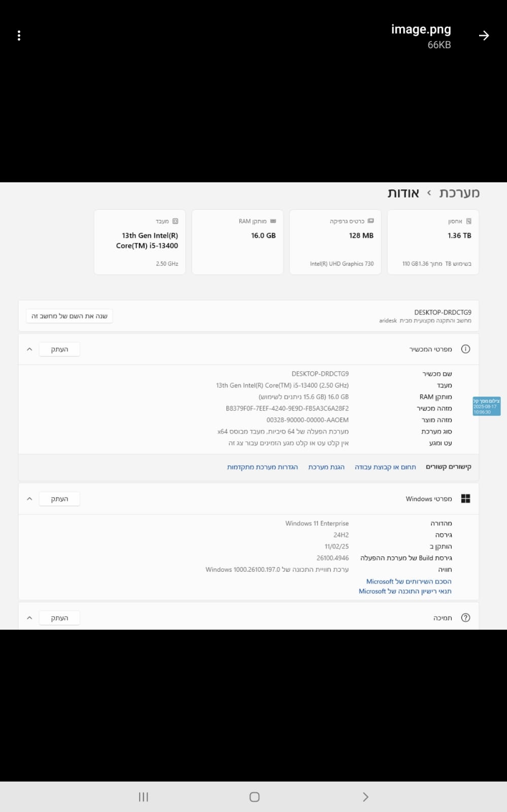Viewport: 507px width, 812px height.
Task: Select the Windows 11 Enterprise edition text
Action: [317, 524]
